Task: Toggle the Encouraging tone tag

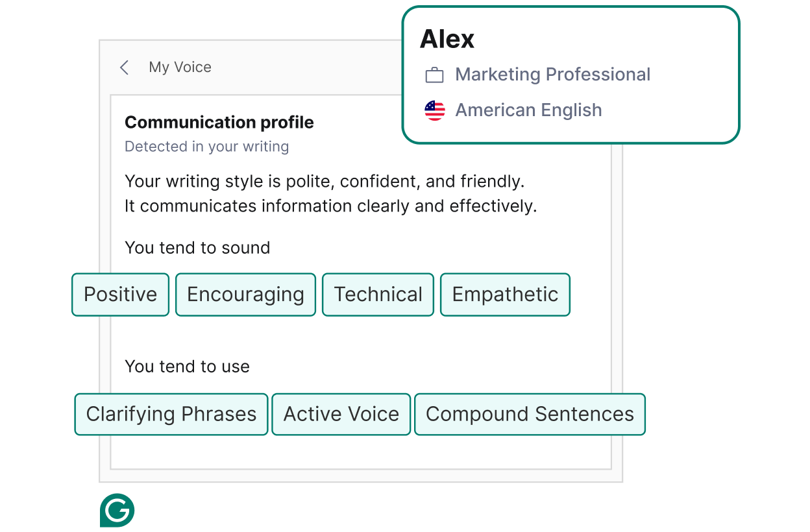Action: [245, 294]
